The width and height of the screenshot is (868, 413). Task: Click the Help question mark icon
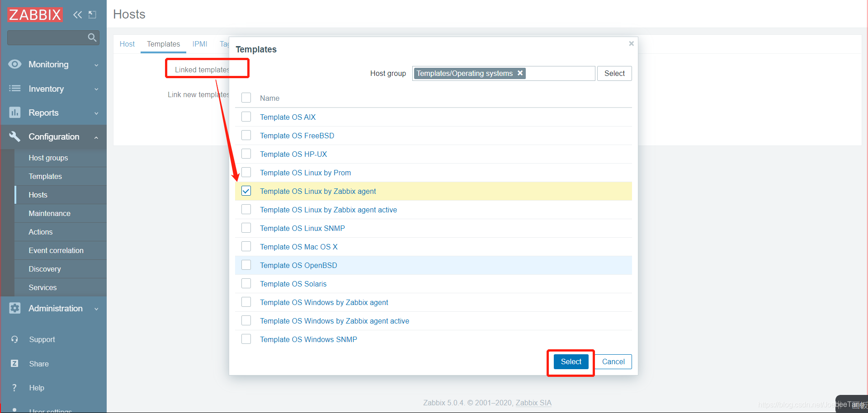click(14, 388)
